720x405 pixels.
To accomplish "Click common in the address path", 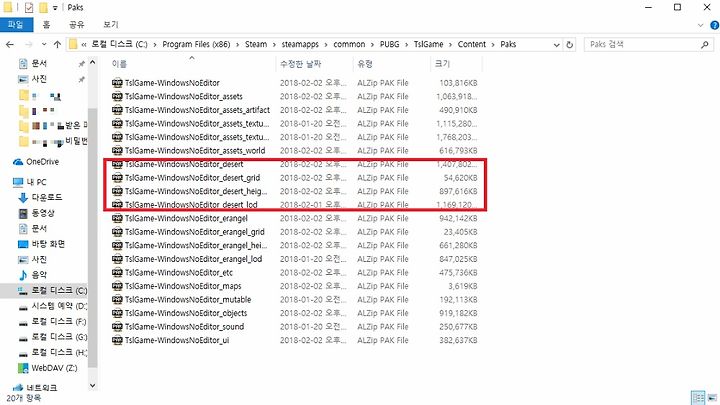I will coord(349,45).
